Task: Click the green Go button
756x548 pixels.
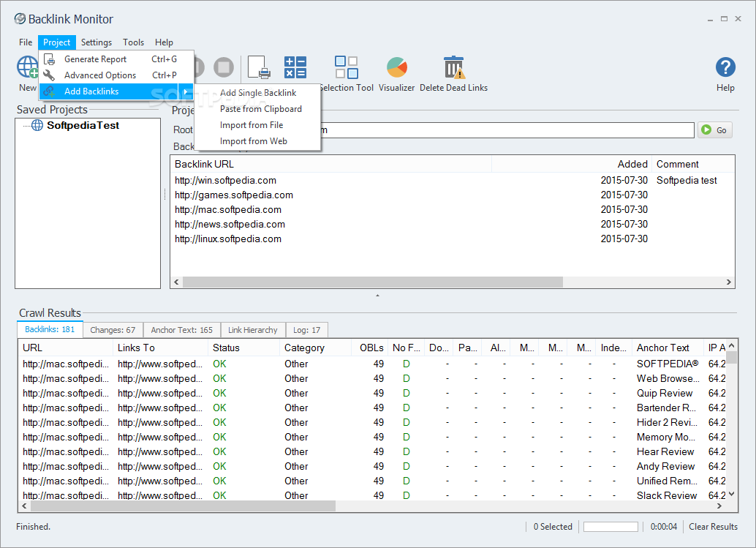Action: [x=715, y=130]
